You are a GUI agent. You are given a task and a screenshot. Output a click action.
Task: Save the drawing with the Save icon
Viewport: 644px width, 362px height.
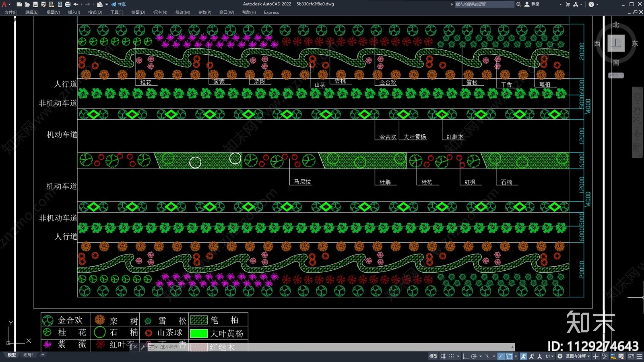click(35, 4)
